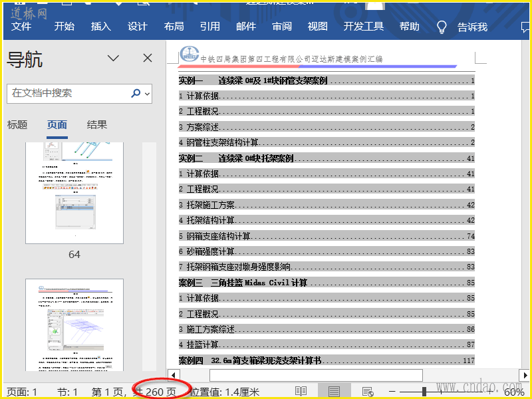
Task: Click the lightbulb Tell Me icon
Action: 442,27
